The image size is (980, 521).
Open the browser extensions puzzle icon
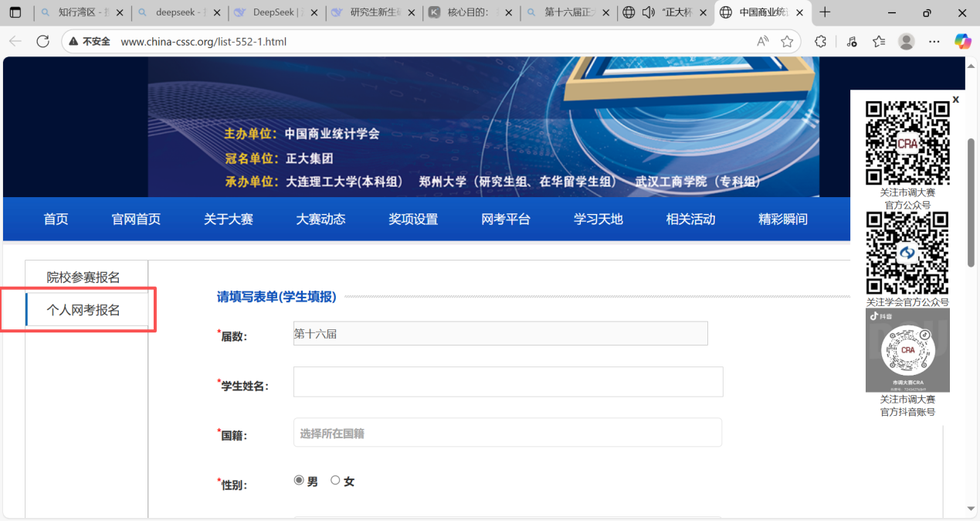click(x=821, y=42)
